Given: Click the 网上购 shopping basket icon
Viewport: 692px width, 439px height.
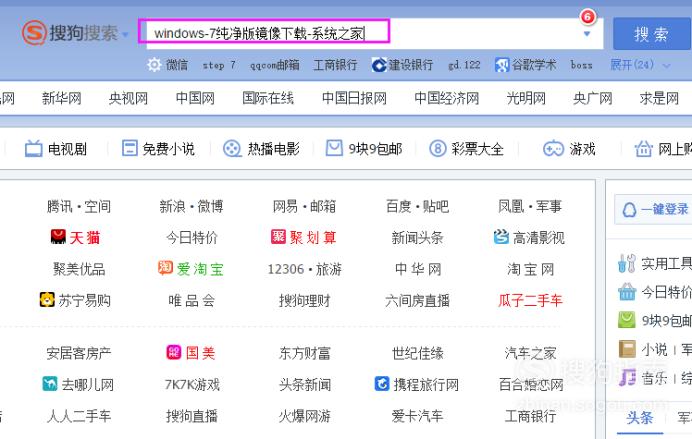Looking at the screenshot, I should click(643, 148).
